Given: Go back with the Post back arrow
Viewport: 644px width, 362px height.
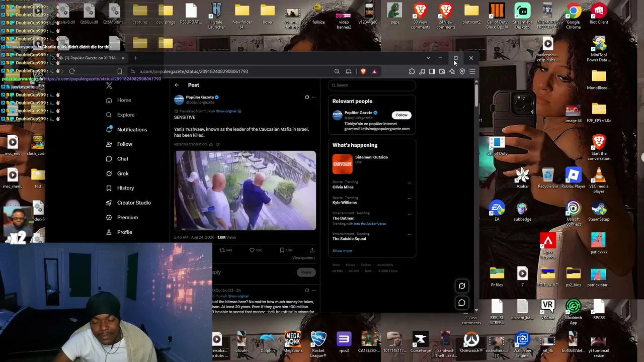Looking at the screenshot, I should [177, 85].
